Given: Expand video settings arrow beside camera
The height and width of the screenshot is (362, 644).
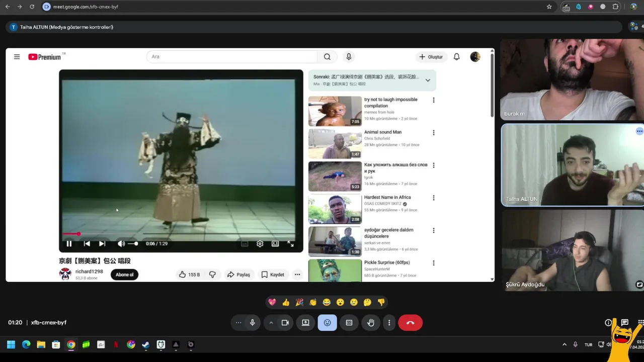Looking at the screenshot, I should click(x=271, y=323).
